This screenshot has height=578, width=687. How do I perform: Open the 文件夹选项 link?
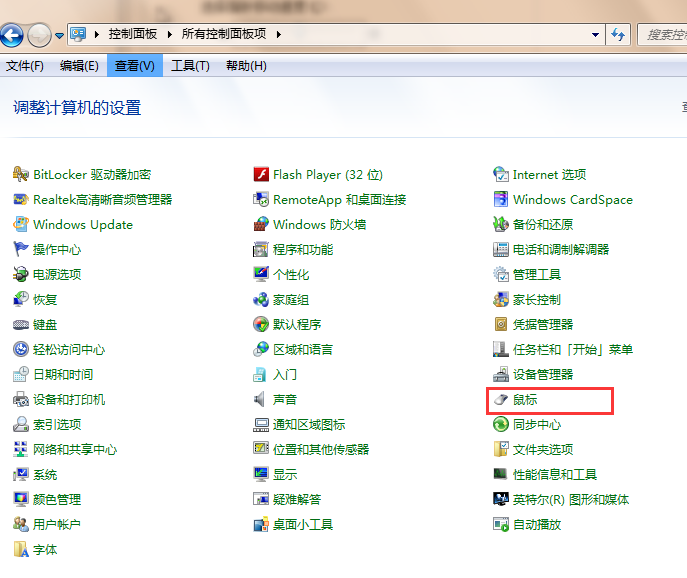point(543,450)
